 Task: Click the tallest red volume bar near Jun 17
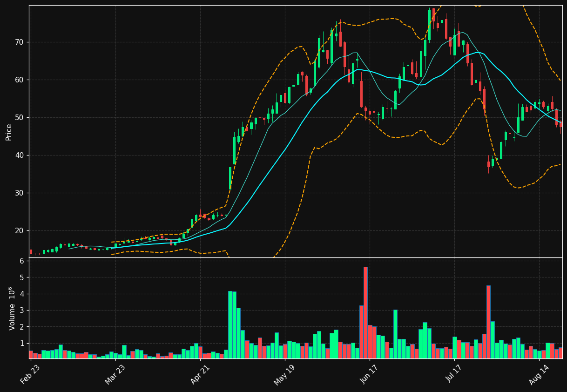point(365,313)
